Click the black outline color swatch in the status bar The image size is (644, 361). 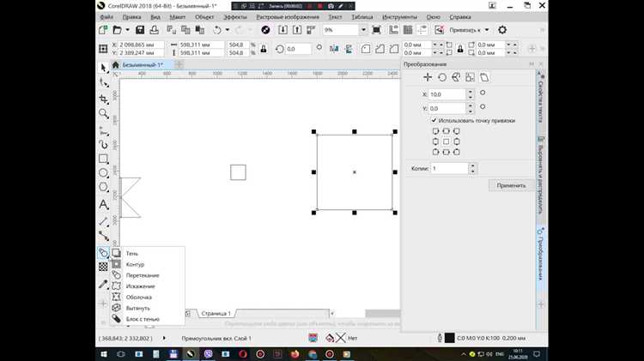coord(450,338)
